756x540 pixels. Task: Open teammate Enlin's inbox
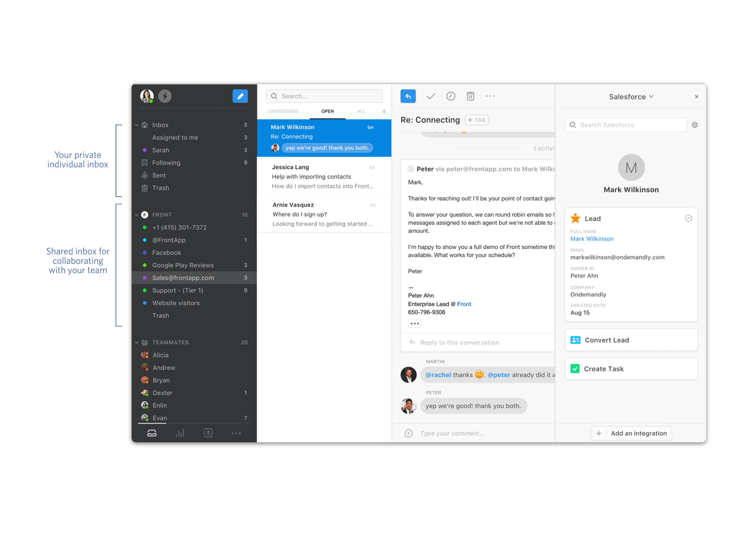coord(194,405)
